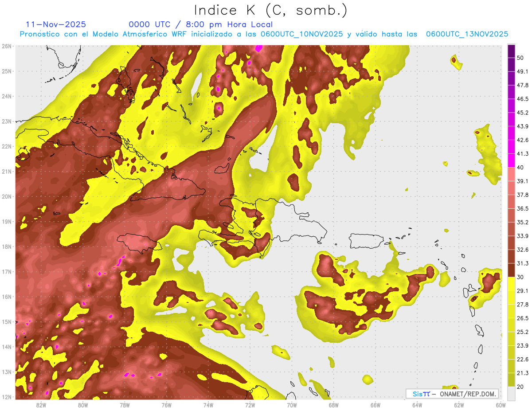
Task: Click the init time "0600UTC_10NOV2025"
Action: [x=301, y=34]
